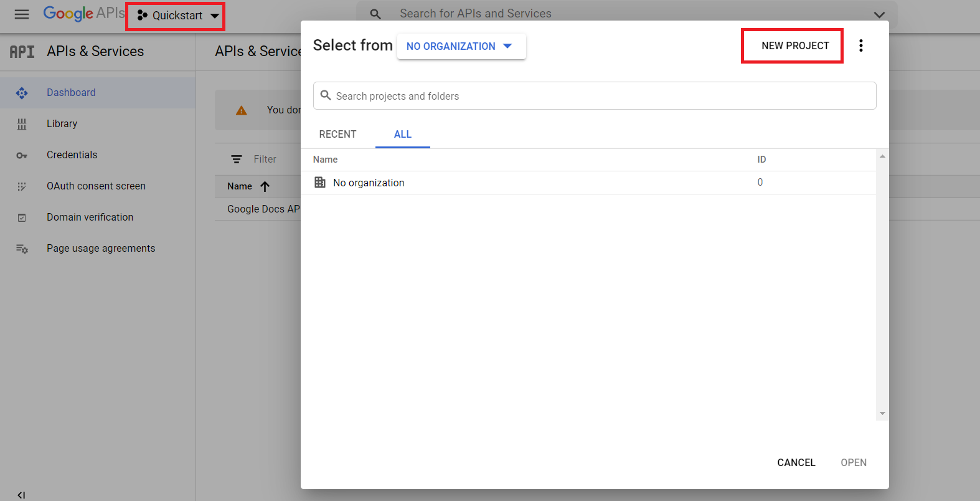Image resolution: width=980 pixels, height=501 pixels.
Task: Expand the top search bar dropdown arrow
Action: coord(879,14)
